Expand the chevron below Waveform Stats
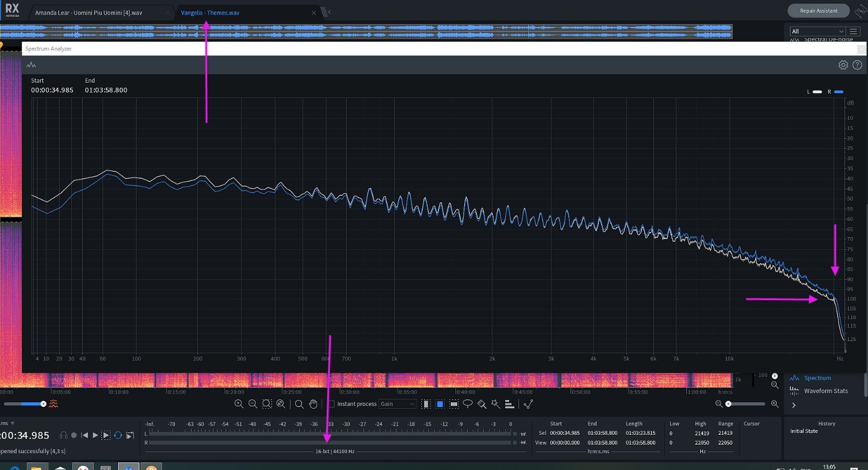868x470 pixels. 794,405
